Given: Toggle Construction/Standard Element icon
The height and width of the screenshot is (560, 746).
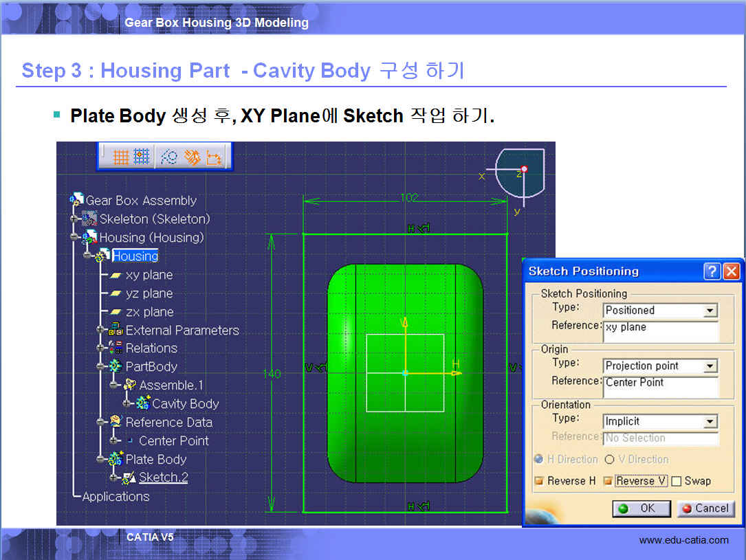Looking at the screenshot, I should [169, 157].
